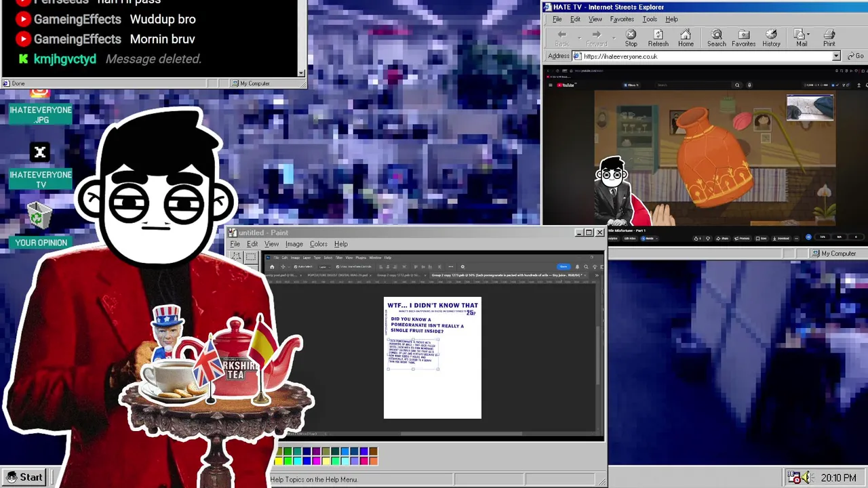Click the YouTube voice search microphone icon

pos(749,85)
